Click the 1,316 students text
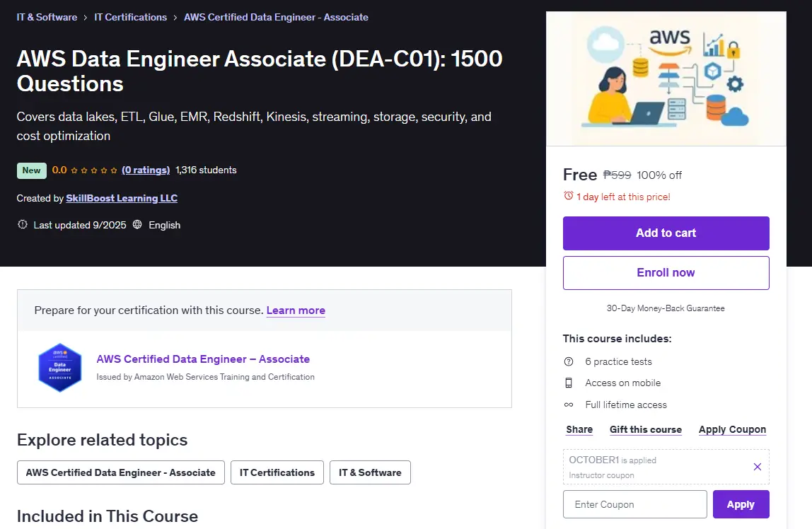812x529 pixels. [206, 170]
